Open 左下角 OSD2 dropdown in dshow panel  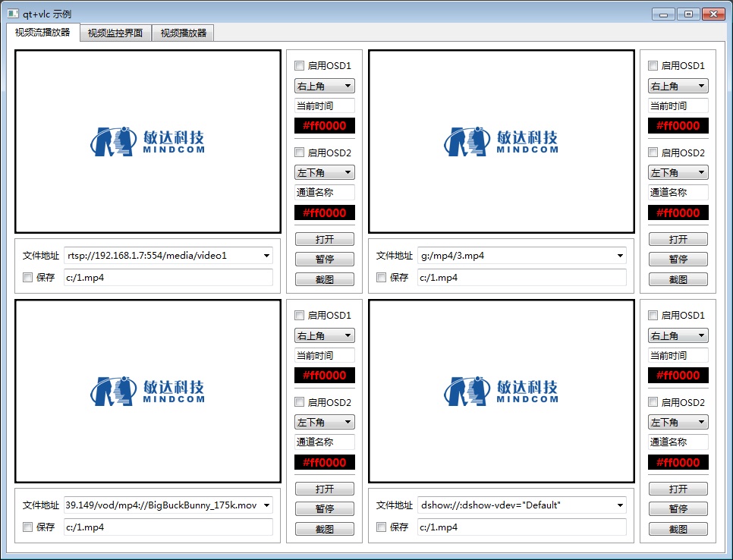tap(678, 422)
